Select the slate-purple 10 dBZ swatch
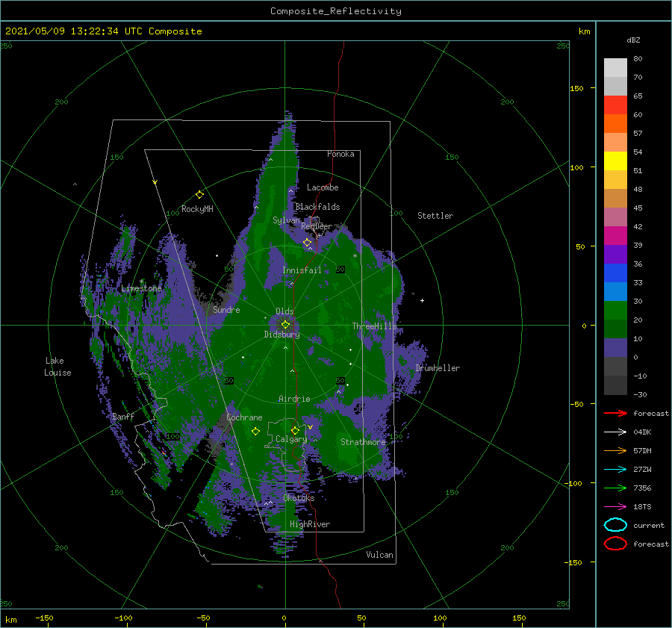 [615, 348]
